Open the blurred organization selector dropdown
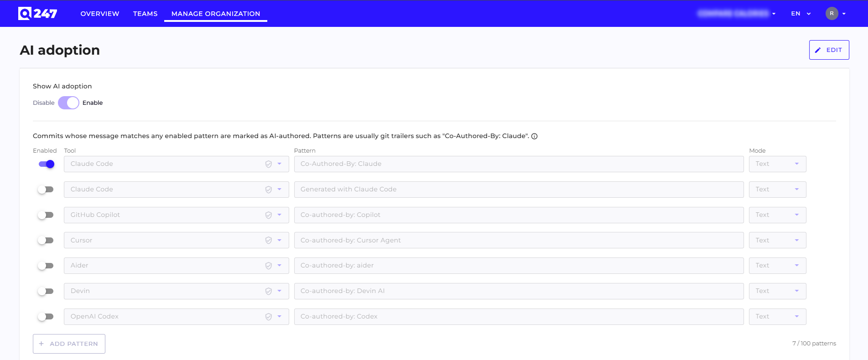 click(x=737, y=14)
